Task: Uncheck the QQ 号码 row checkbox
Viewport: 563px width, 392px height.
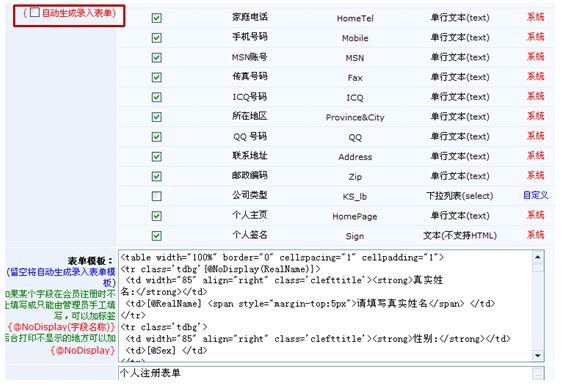Action: point(157,137)
